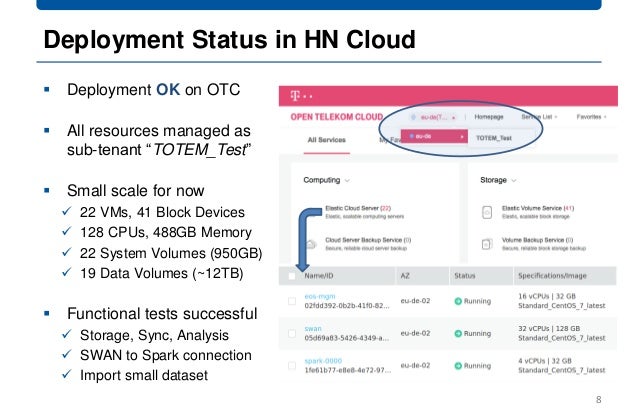Click the '22 VMs, 41 Block Devices' bullet
The width and height of the screenshot is (638, 415).
point(162,212)
